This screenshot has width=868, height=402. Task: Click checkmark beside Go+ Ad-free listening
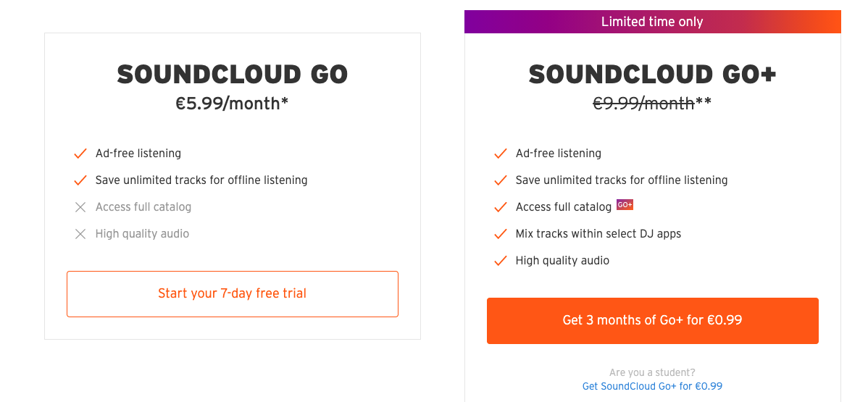tap(501, 154)
